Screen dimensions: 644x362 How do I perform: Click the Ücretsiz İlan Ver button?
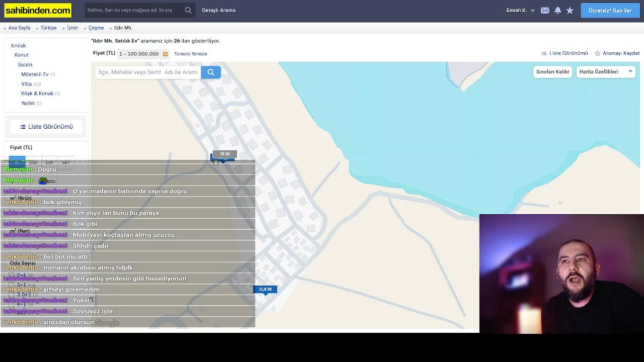(x=610, y=10)
